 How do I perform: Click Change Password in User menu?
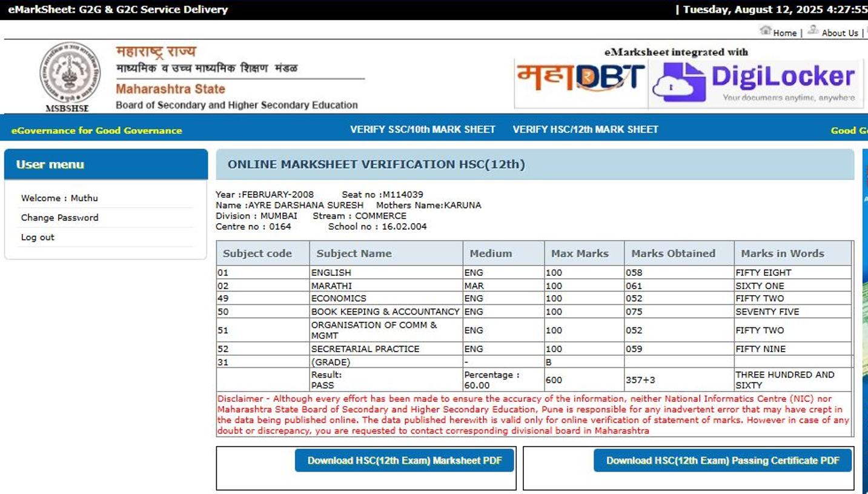(59, 218)
